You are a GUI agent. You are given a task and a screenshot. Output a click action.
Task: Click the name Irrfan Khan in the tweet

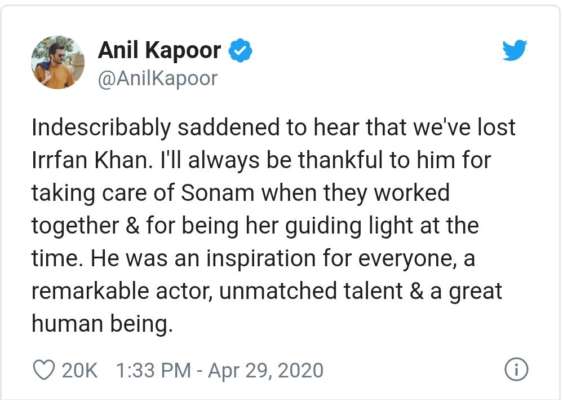[89, 160]
